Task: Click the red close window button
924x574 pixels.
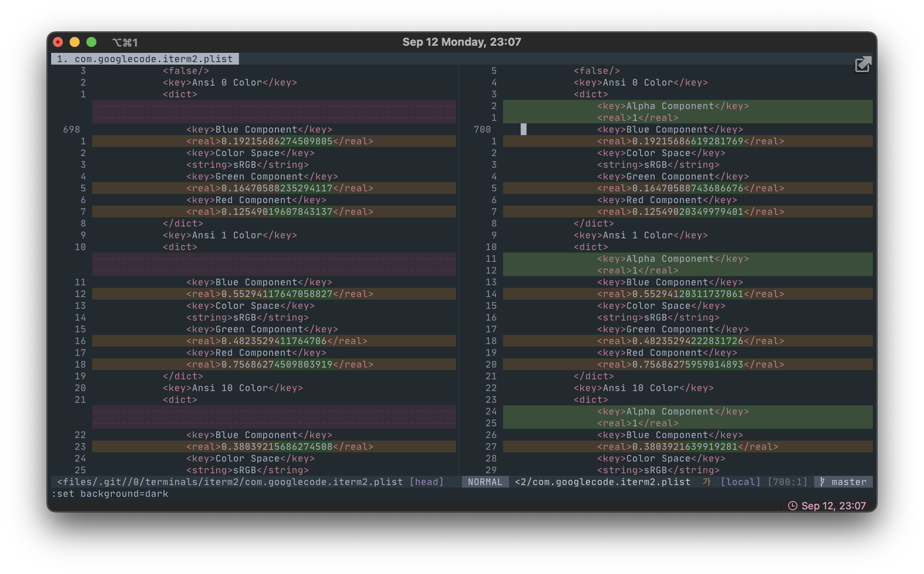Action: pos(58,42)
